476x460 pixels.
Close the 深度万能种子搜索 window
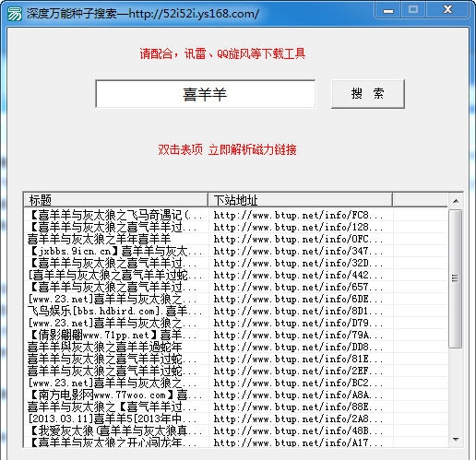[x=447, y=10]
